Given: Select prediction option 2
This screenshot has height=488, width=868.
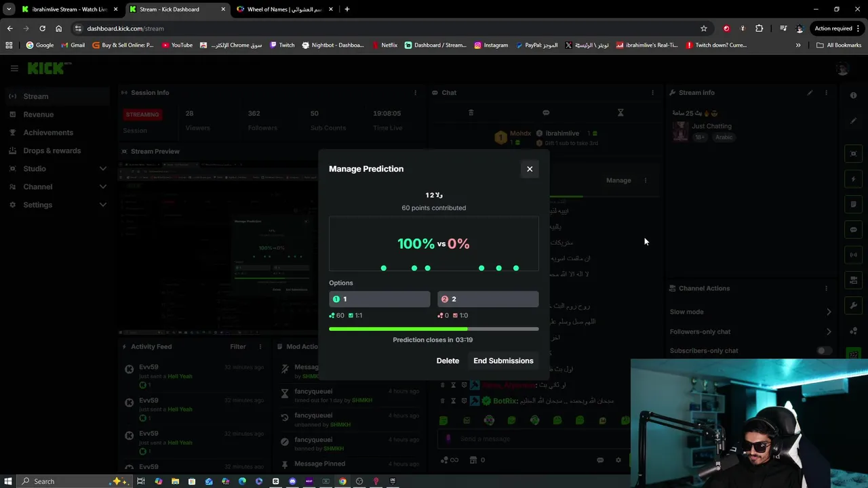Looking at the screenshot, I should click(488, 299).
